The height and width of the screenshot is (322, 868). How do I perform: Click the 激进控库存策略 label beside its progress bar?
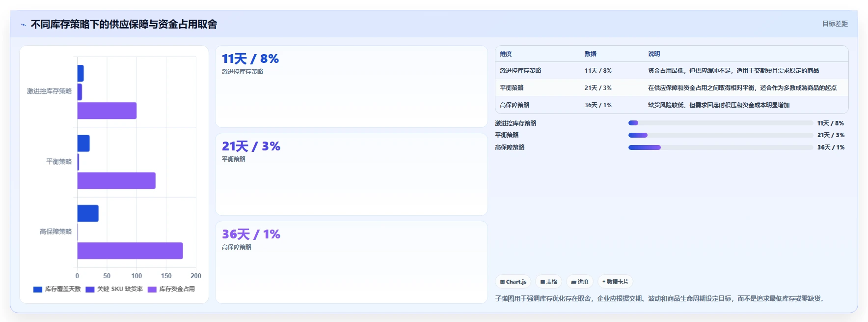click(x=515, y=123)
